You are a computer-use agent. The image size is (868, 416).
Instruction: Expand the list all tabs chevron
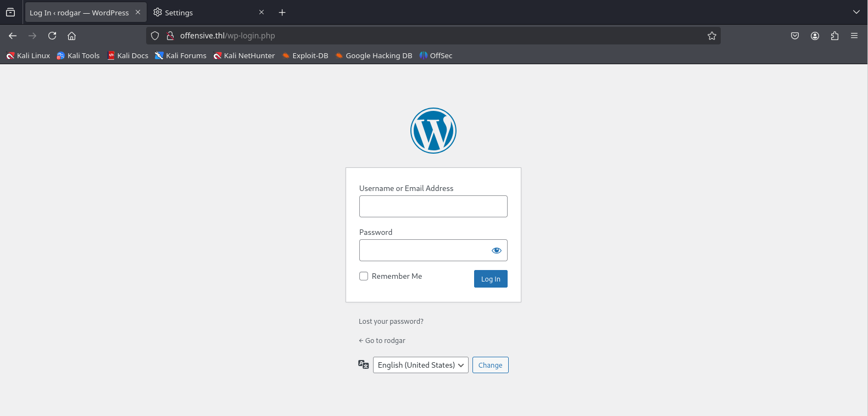pos(856,12)
